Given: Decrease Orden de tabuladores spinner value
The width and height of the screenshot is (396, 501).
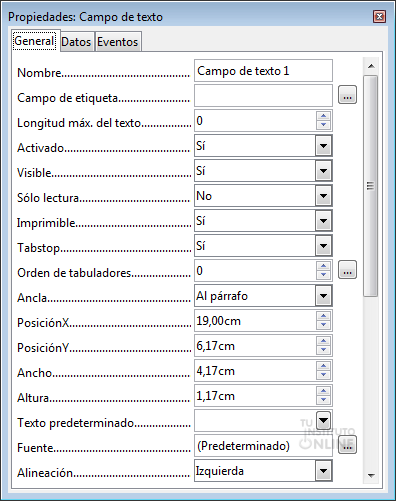Looking at the screenshot, I should (323, 275).
